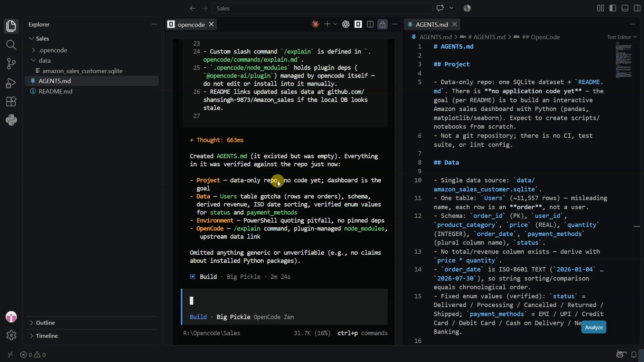Click the errors and warnings status indicator
Viewport: 644px width, 362px height.
coord(33,355)
